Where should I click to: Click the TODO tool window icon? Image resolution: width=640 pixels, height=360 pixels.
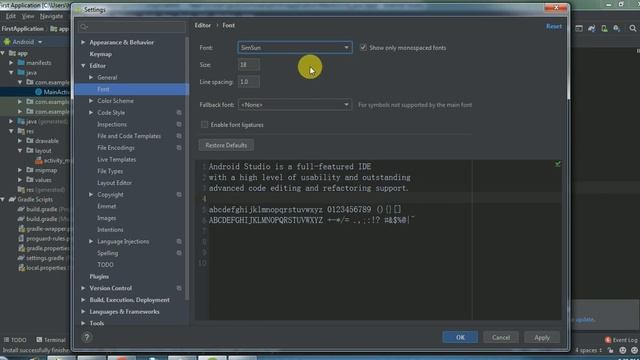(x=6, y=340)
